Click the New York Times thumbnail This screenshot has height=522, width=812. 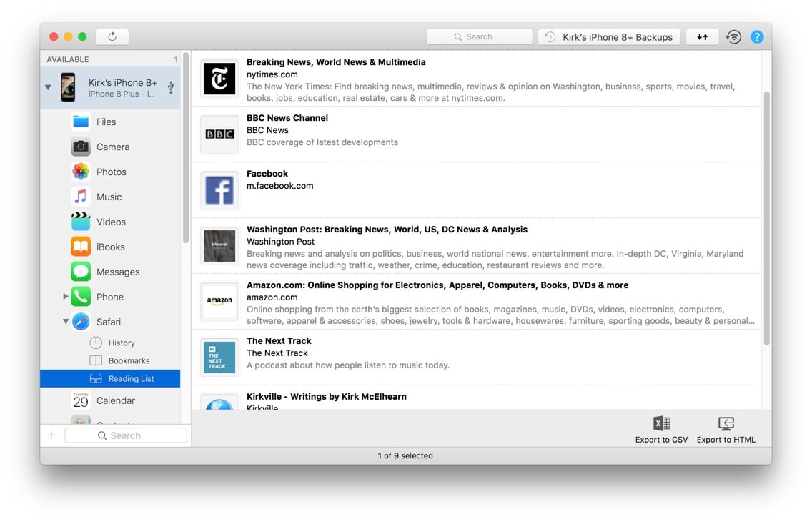coord(219,78)
